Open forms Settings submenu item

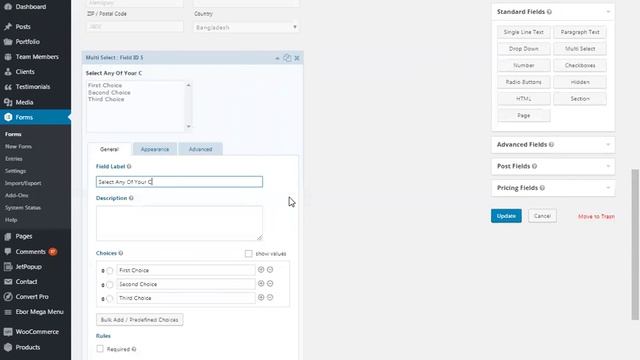16,171
